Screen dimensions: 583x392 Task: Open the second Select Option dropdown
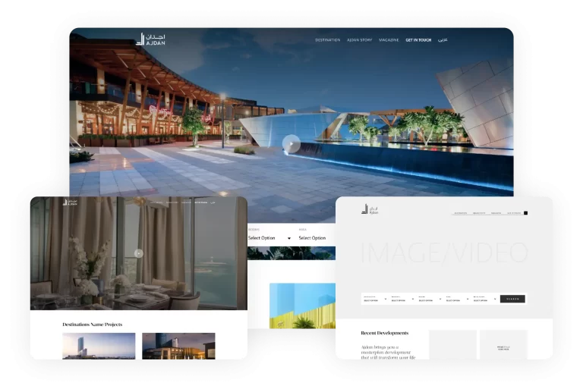[313, 238]
